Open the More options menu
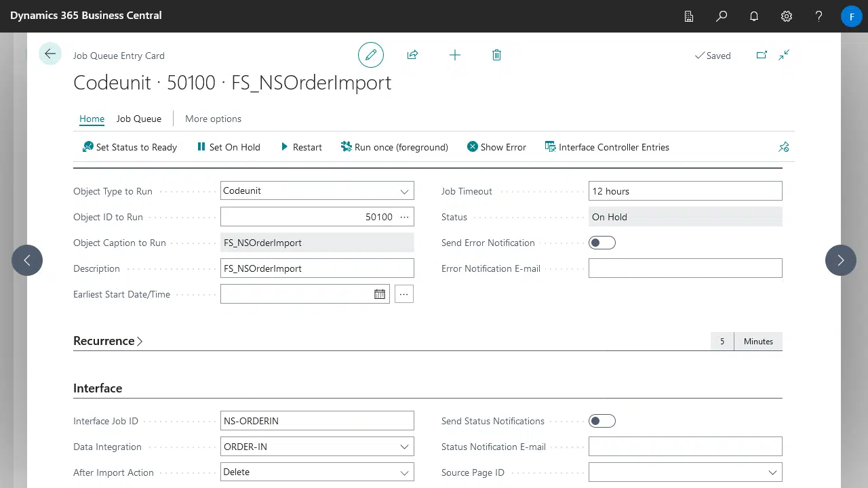Screen dimensions: 868x488 click(x=213, y=119)
